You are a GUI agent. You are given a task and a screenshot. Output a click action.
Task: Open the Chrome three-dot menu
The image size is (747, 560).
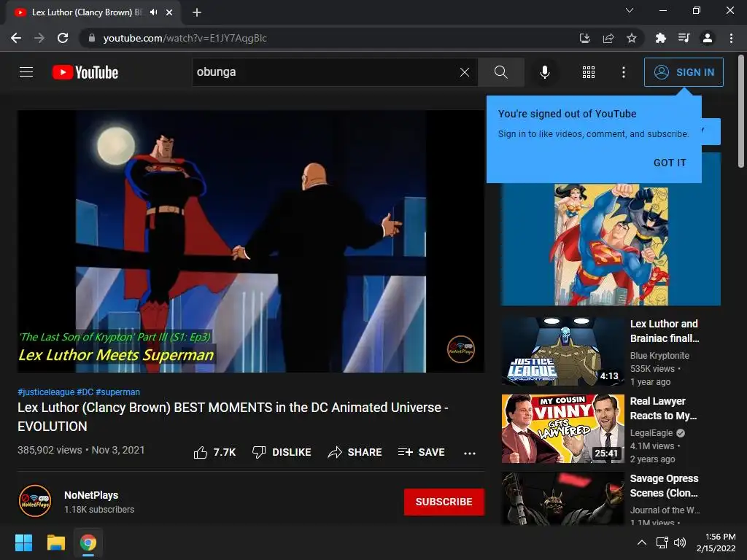tap(731, 38)
